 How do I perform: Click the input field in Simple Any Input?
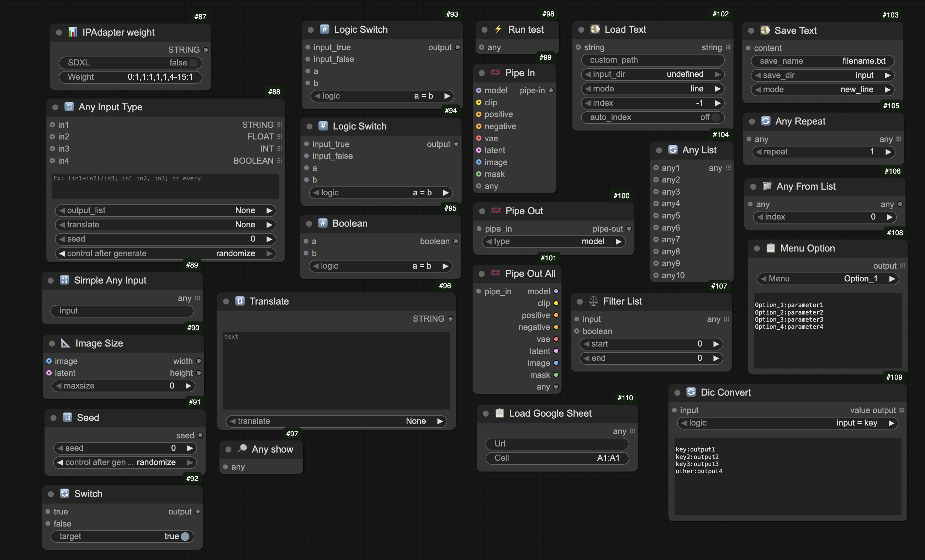[122, 311]
